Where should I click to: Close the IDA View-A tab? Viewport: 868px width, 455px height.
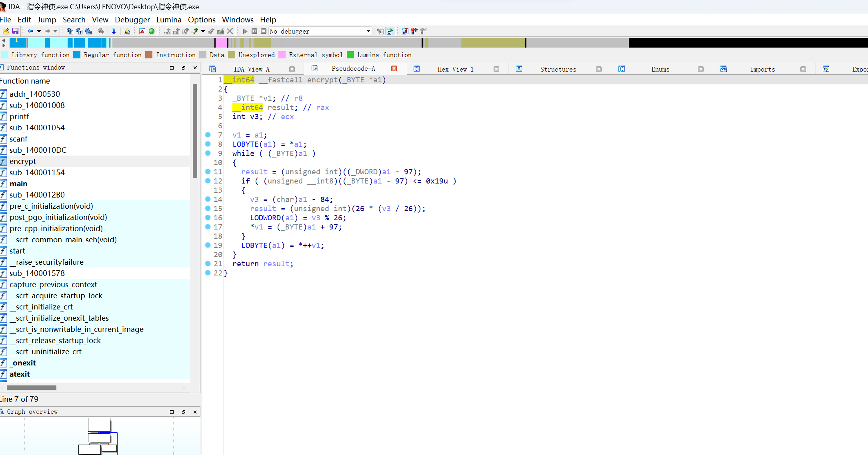click(292, 69)
